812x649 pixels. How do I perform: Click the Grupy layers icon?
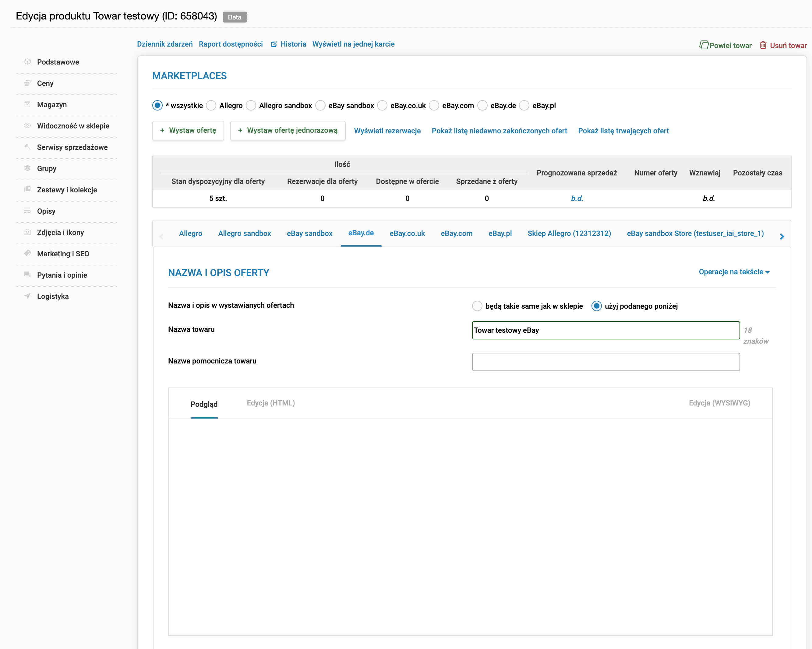(x=27, y=168)
